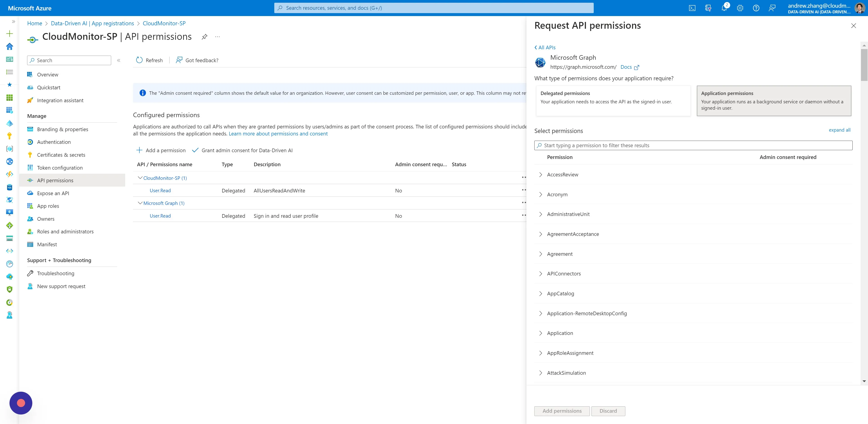868x424 pixels.
Task: Click the green all resources grid icon
Action: point(9,97)
